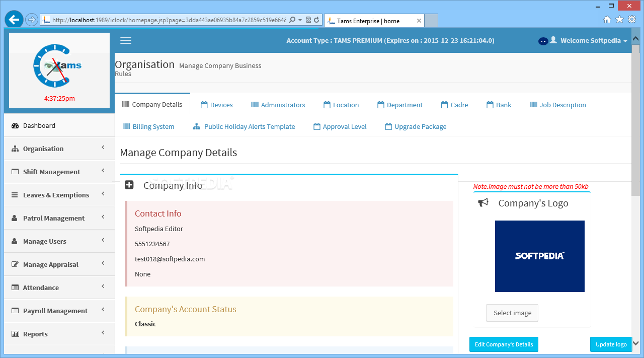Click the compatibility view icon in address bar
Screen dimensions: 644x358
[308, 20]
